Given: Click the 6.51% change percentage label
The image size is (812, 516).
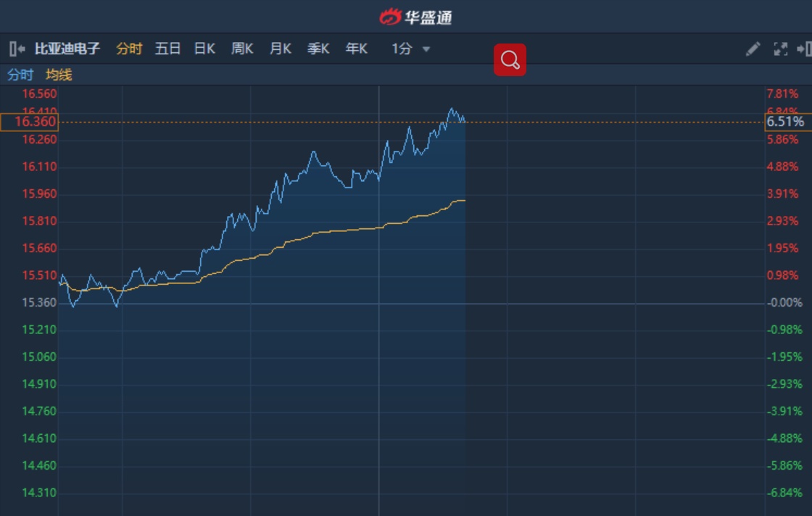Looking at the screenshot, I should (x=785, y=122).
